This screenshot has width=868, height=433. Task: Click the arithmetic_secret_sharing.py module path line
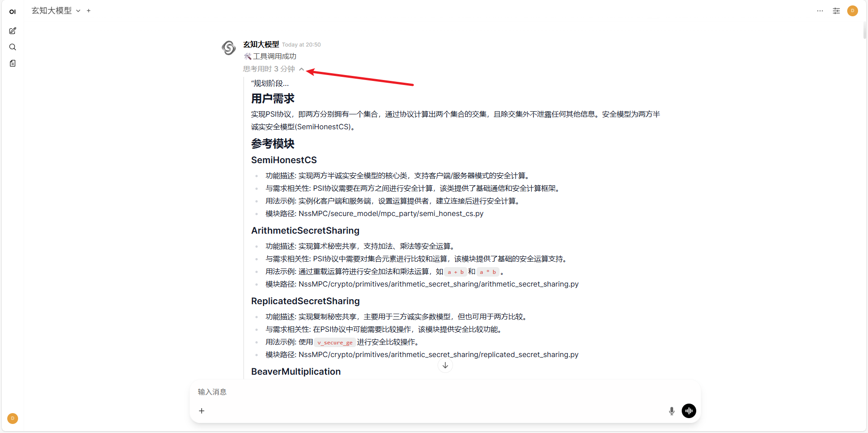coord(422,284)
